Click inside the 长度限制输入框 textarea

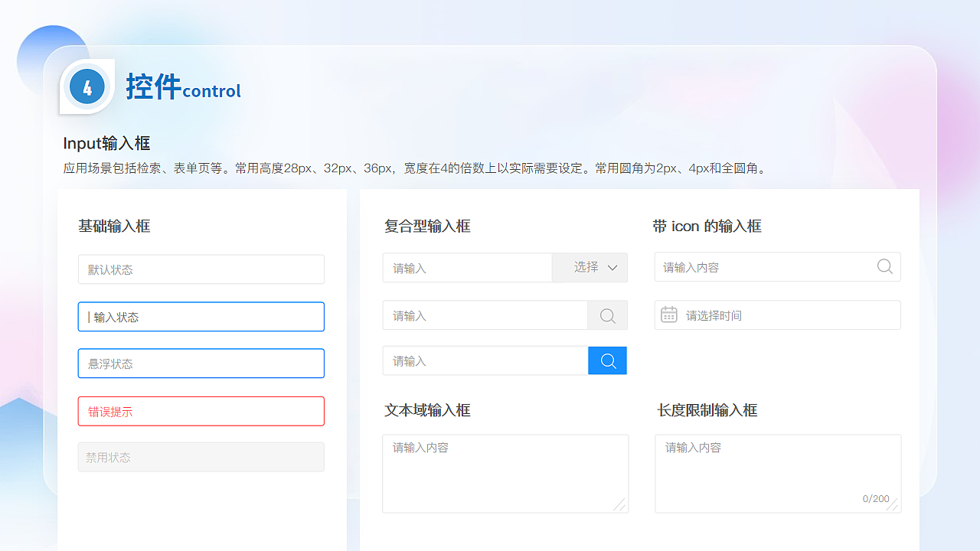778,474
